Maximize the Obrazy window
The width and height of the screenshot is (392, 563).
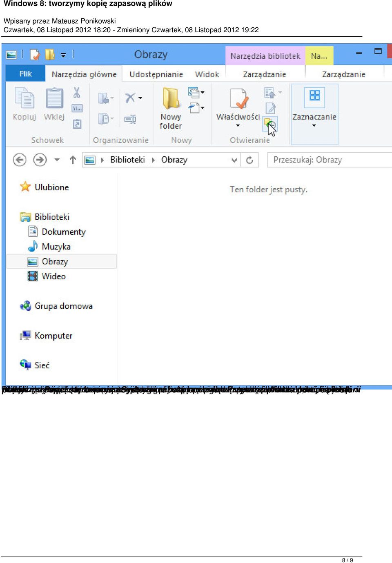point(378,51)
